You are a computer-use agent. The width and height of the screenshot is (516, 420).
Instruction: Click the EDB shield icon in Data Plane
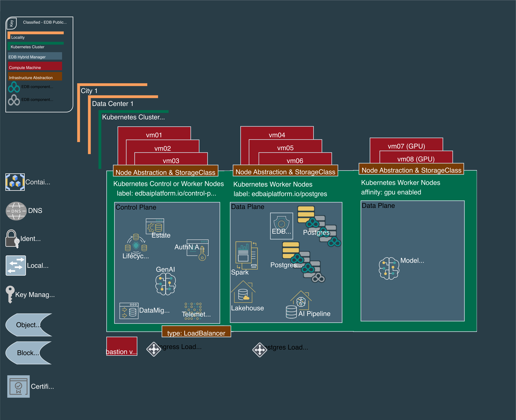click(x=281, y=226)
